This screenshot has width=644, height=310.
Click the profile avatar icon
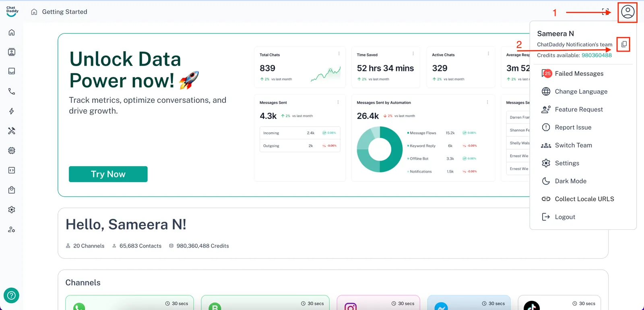[627, 12]
